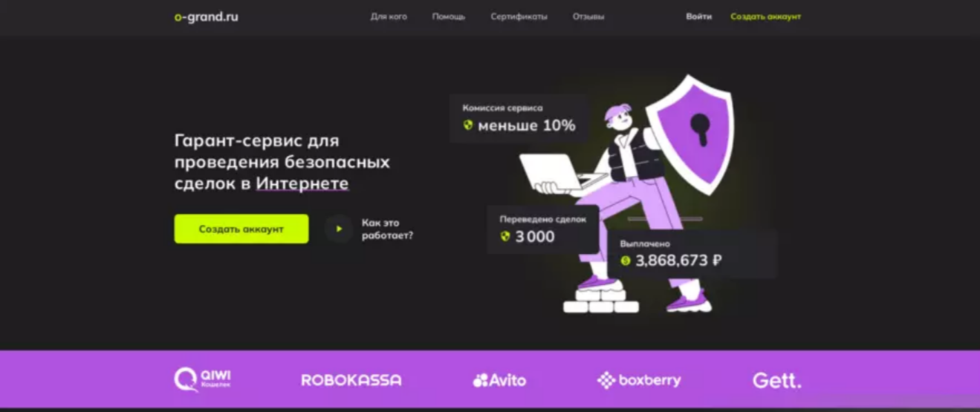Click the large purple shield illustration
The image size is (980, 412).
click(689, 132)
